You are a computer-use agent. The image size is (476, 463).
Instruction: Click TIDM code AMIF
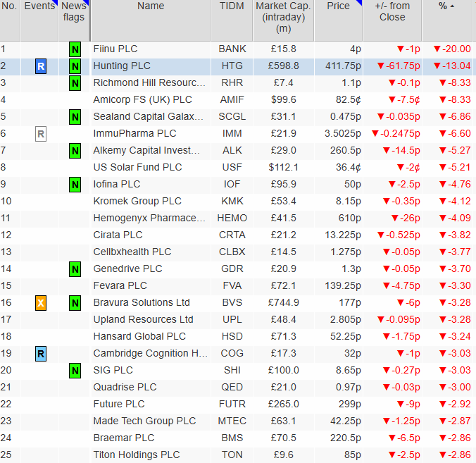tap(232, 99)
